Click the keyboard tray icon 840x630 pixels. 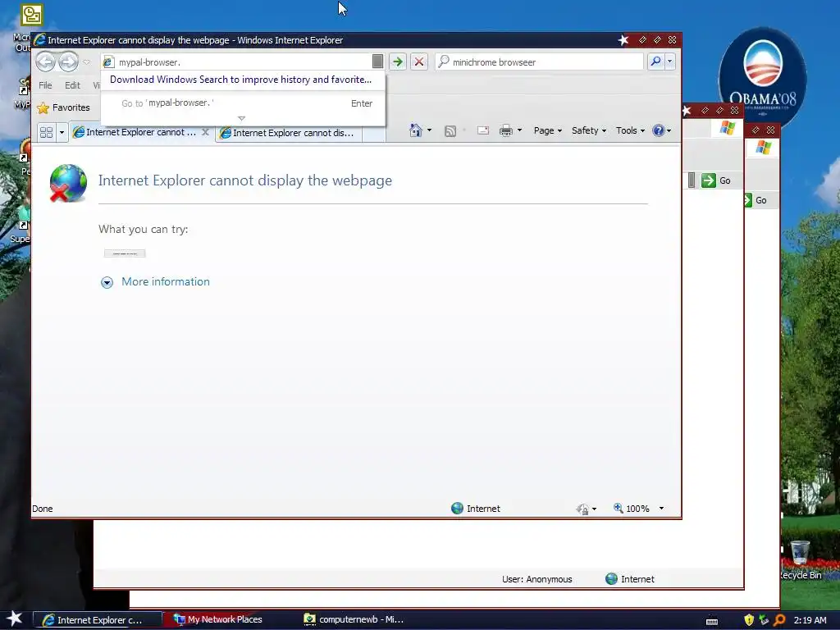[711, 621]
